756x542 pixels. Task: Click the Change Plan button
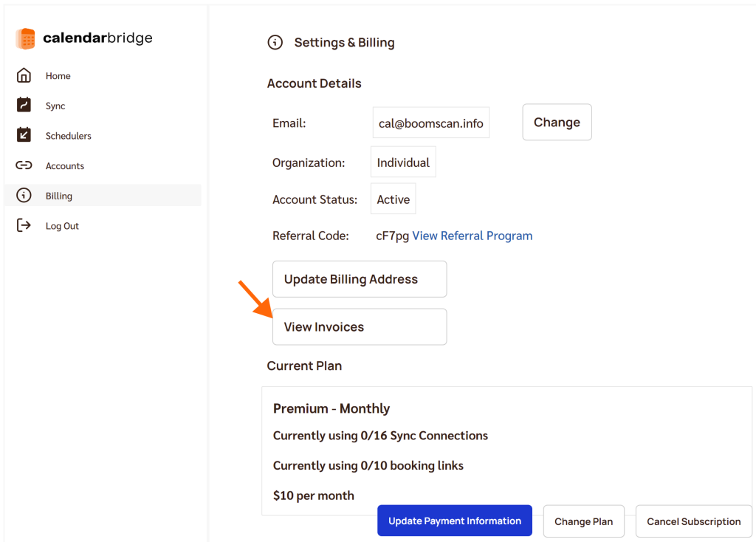coord(583,521)
